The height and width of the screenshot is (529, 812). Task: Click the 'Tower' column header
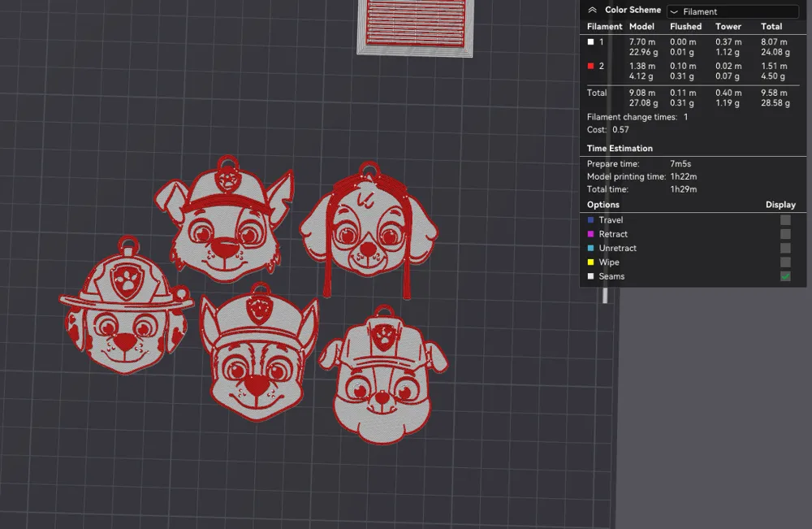click(728, 27)
